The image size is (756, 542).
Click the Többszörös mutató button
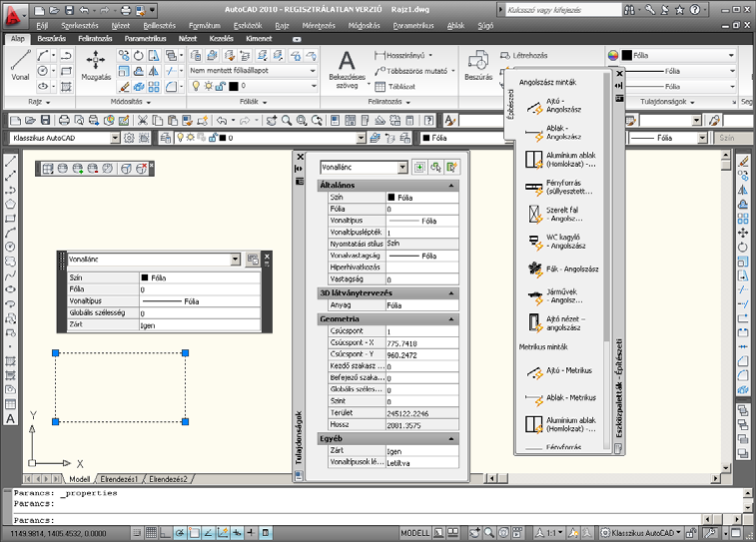click(x=414, y=71)
